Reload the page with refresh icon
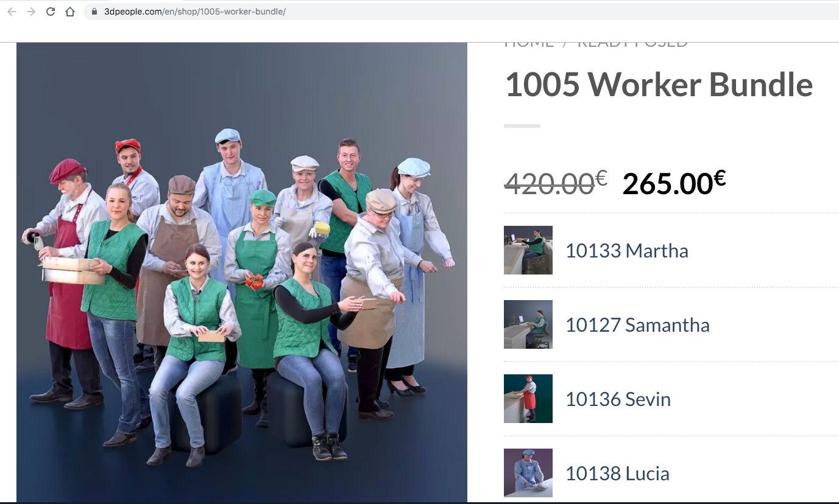Viewport: 839px width, 504px height. coord(51,12)
